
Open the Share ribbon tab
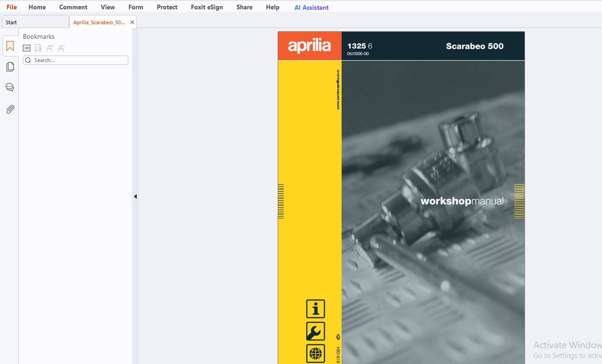[245, 7]
